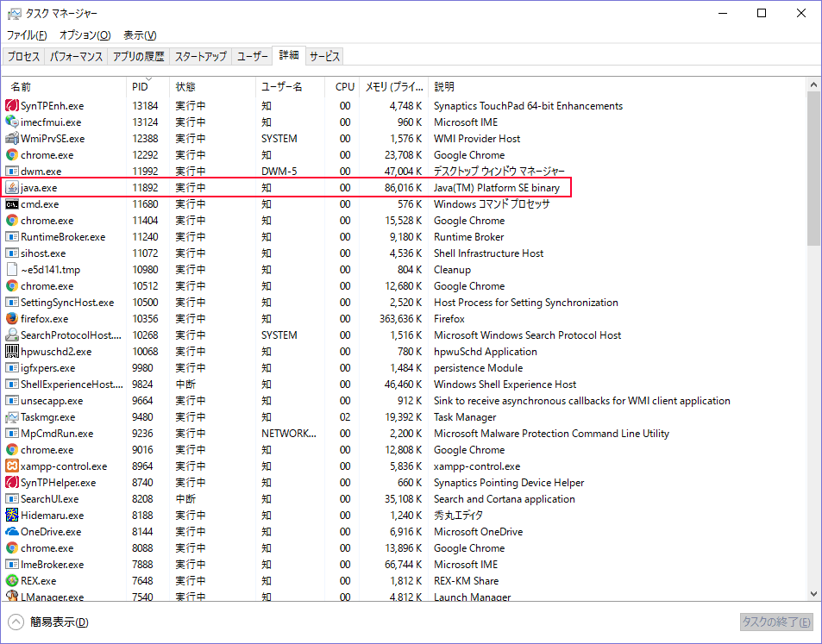
Task: Click the Chrome icon for PID 11404
Action: click(x=12, y=221)
